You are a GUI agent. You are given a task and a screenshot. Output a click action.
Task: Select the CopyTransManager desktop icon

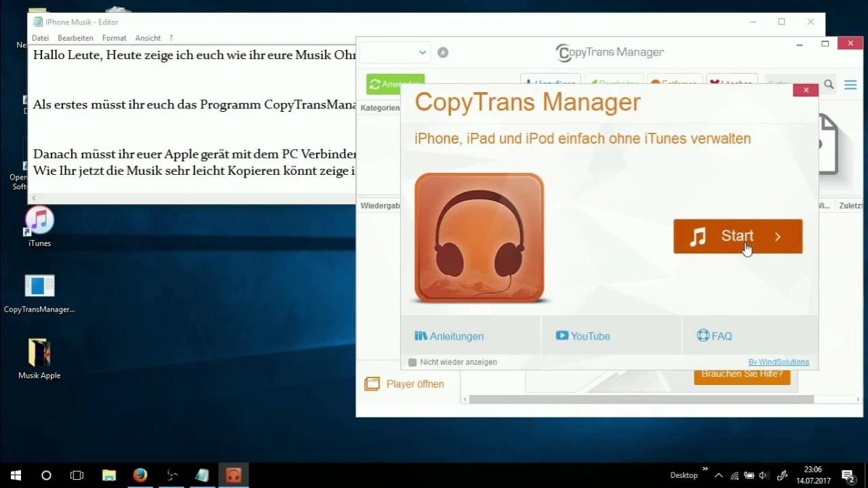click(39, 293)
